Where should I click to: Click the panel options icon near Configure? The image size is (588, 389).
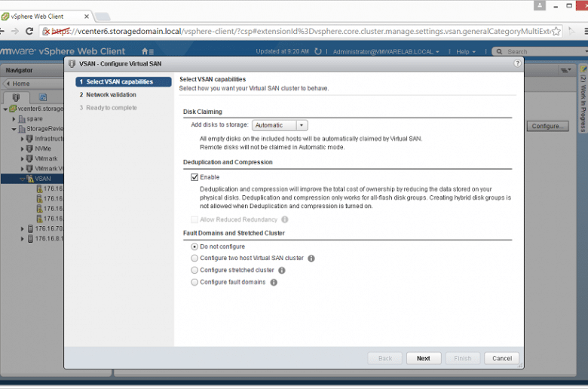565,70
